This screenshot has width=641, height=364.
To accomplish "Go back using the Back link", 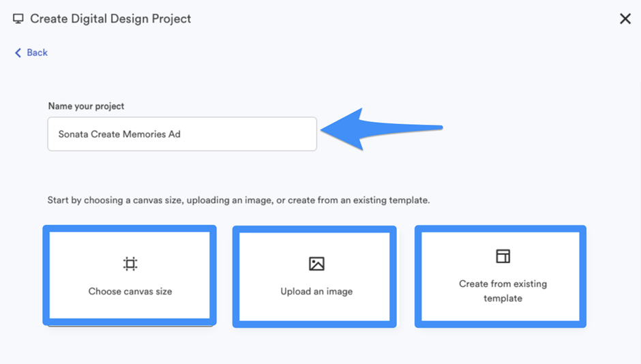I will pos(31,52).
